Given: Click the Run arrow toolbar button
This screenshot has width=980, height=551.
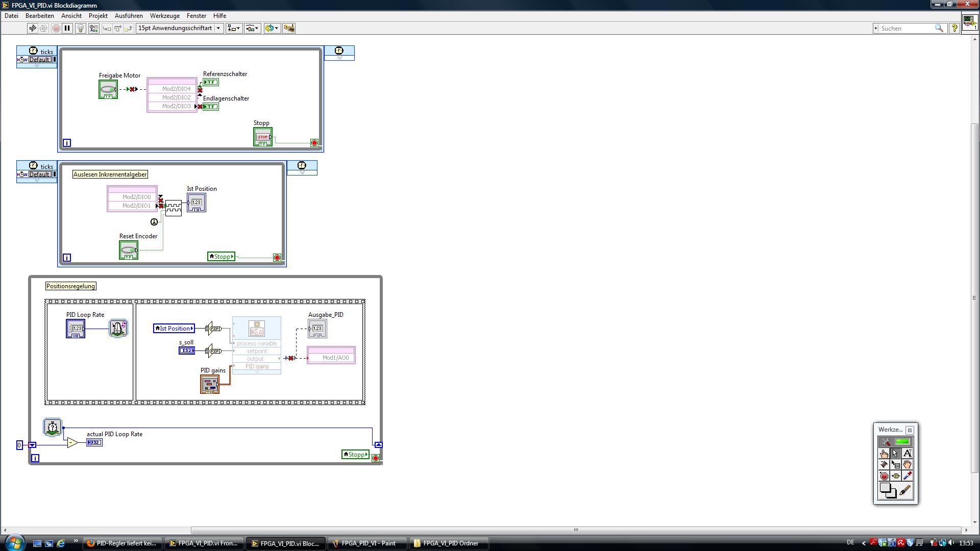Looking at the screenshot, I should coord(33,29).
